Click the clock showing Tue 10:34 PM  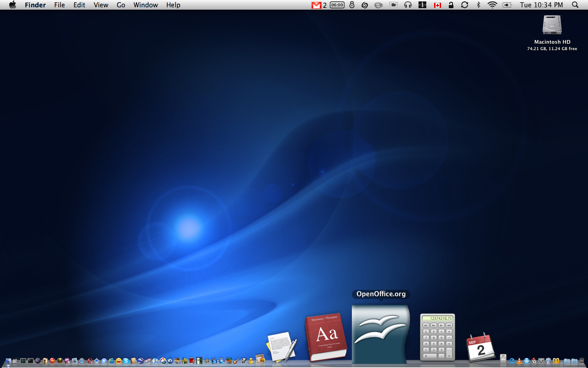(541, 5)
